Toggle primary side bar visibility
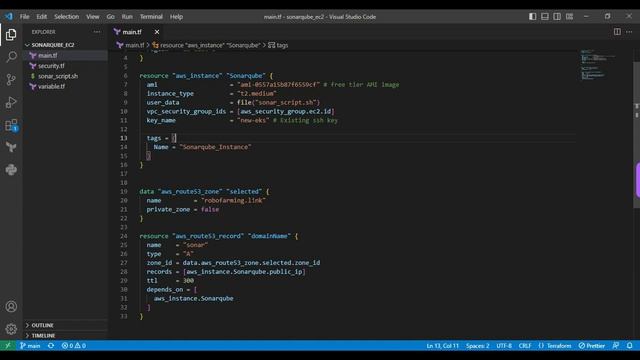This screenshot has width=640, height=360. tap(533, 17)
